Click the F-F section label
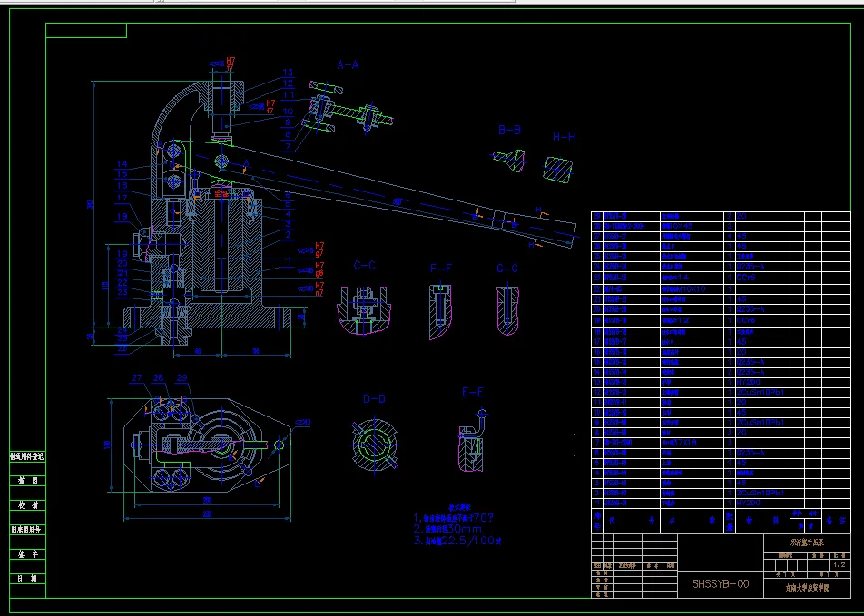Image resolution: width=864 pixels, height=616 pixels. click(x=441, y=269)
